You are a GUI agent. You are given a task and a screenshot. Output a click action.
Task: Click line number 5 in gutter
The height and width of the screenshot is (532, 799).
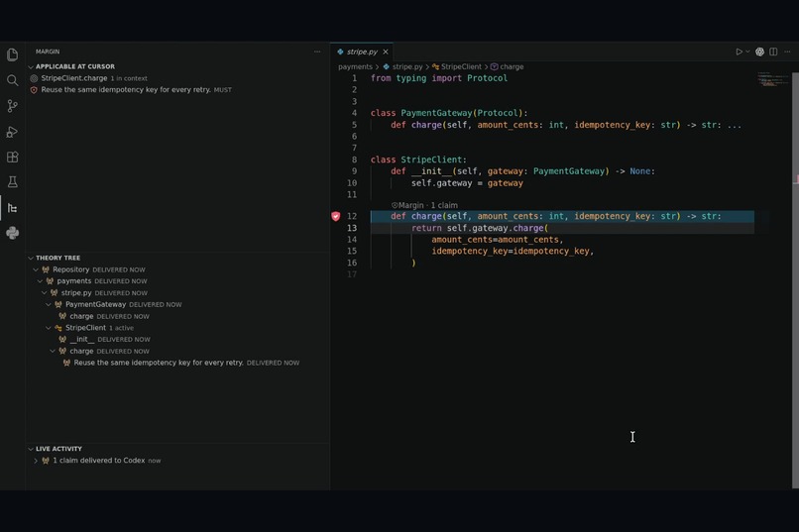coord(354,125)
